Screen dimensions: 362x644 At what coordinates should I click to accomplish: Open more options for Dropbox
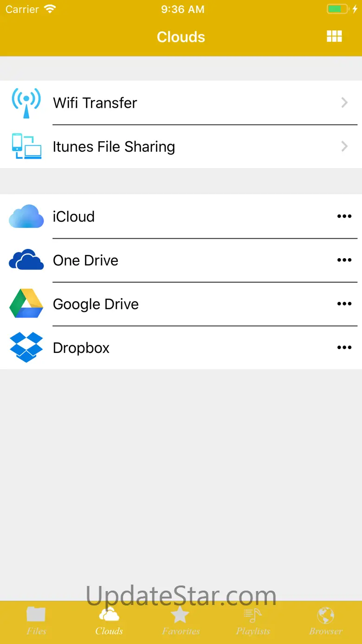point(344,347)
